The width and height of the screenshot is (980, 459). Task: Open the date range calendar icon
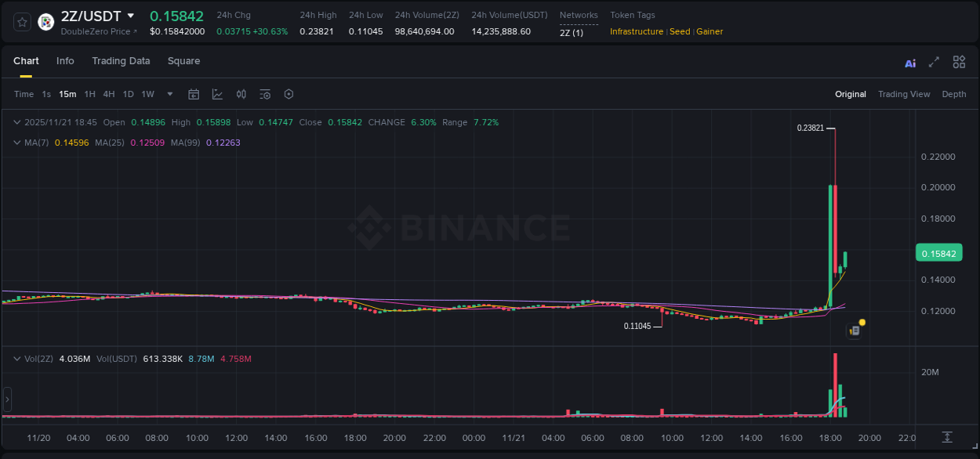(x=194, y=94)
